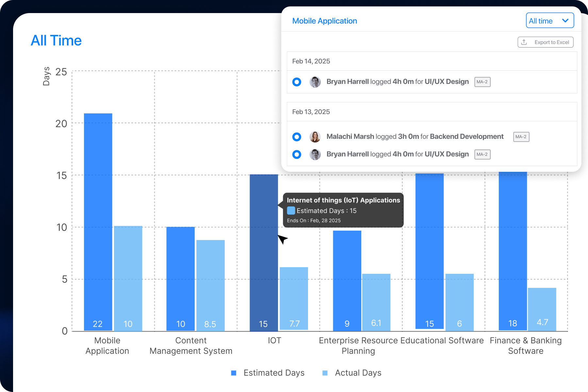Screen dimensions: 588x392
Task: Toggle the Actual Days legend color marker
Action: [x=325, y=372]
